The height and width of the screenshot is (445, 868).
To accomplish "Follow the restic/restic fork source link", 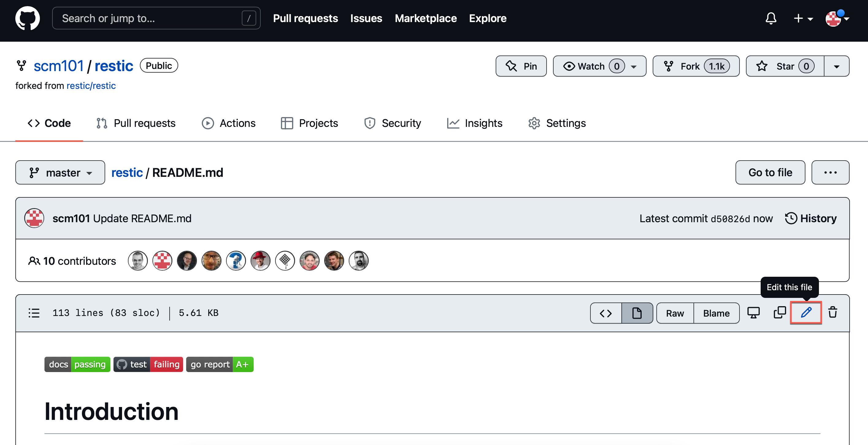I will tap(91, 86).
